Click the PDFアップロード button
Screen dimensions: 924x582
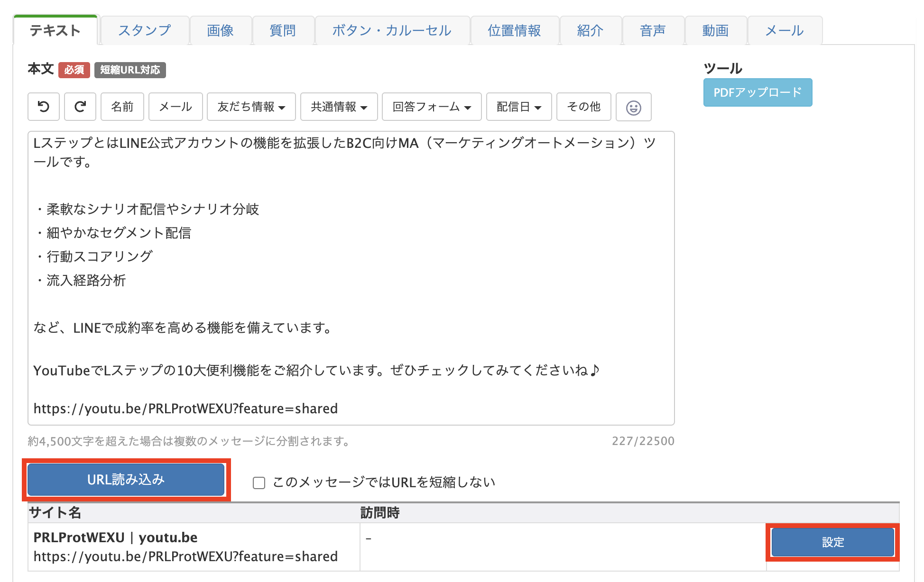pos(758,92)
